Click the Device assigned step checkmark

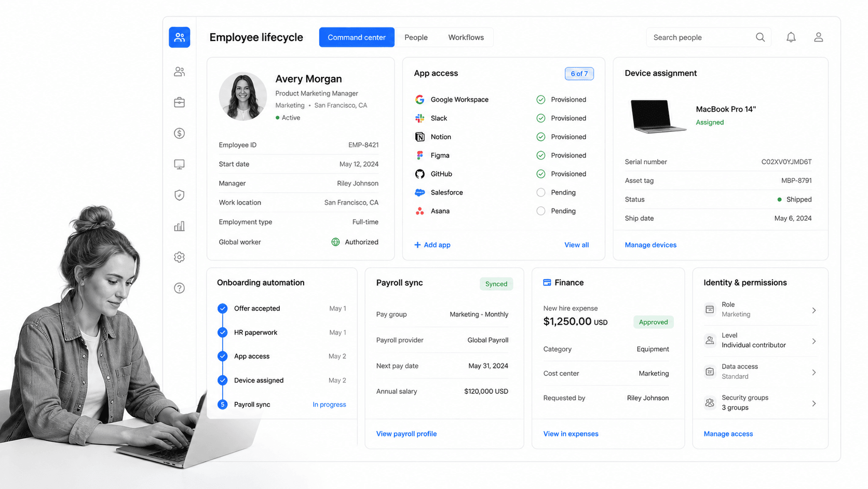pyautogui.click(x=222, y=380)
